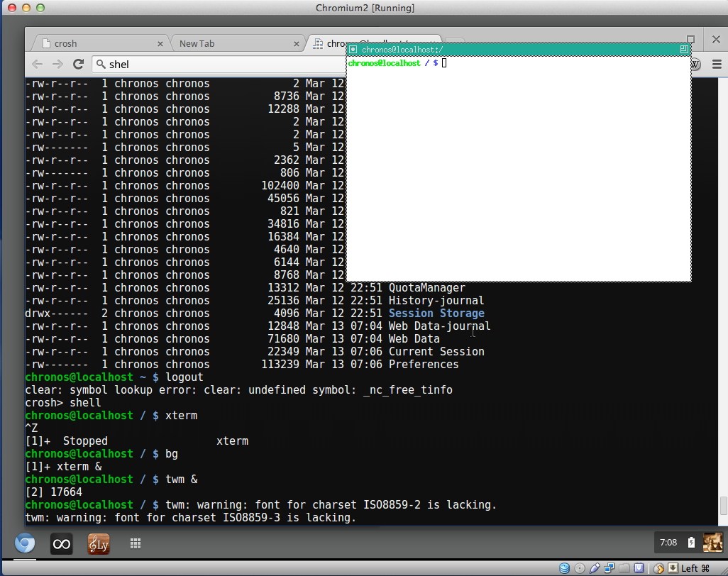
Task: Open the Chromium hamburger menu
Action: click(x=717, y=64)
